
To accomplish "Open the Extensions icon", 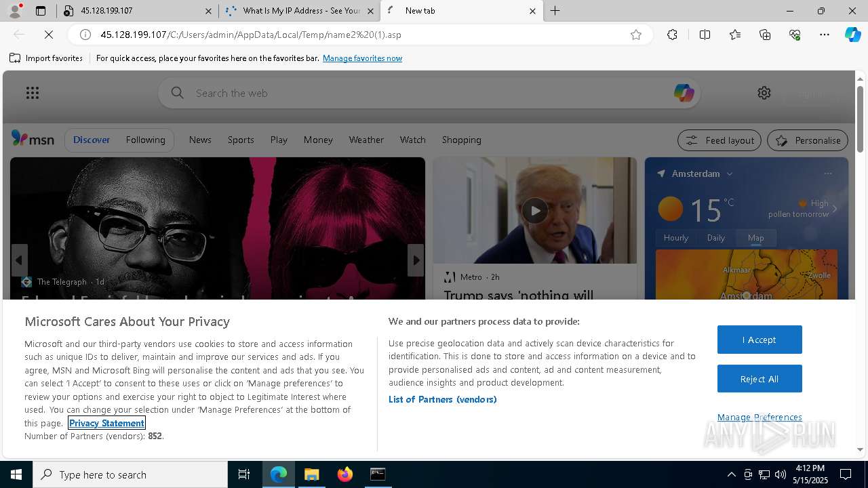I will coord(672,35).
